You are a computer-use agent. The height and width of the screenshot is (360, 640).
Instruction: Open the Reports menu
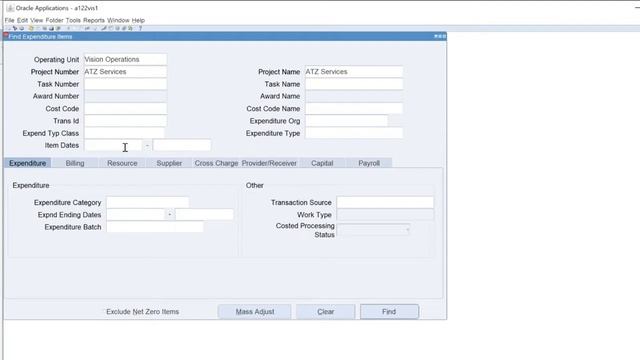point(94,20)
